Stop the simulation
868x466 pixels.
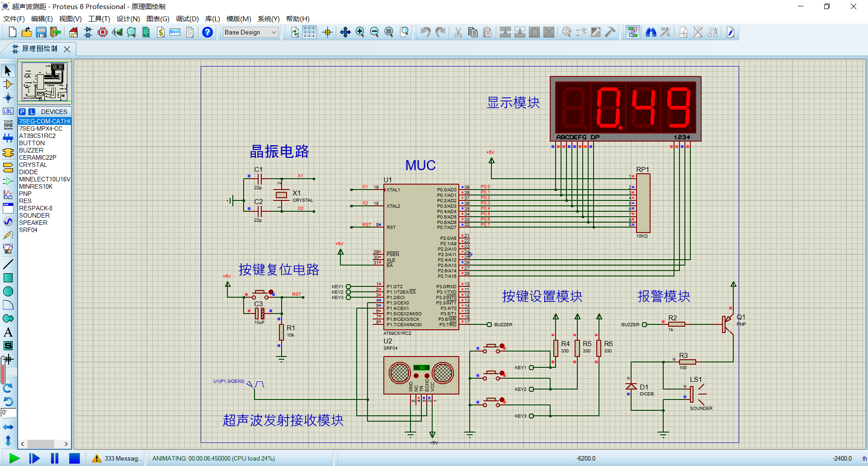[x=75, y=458]
